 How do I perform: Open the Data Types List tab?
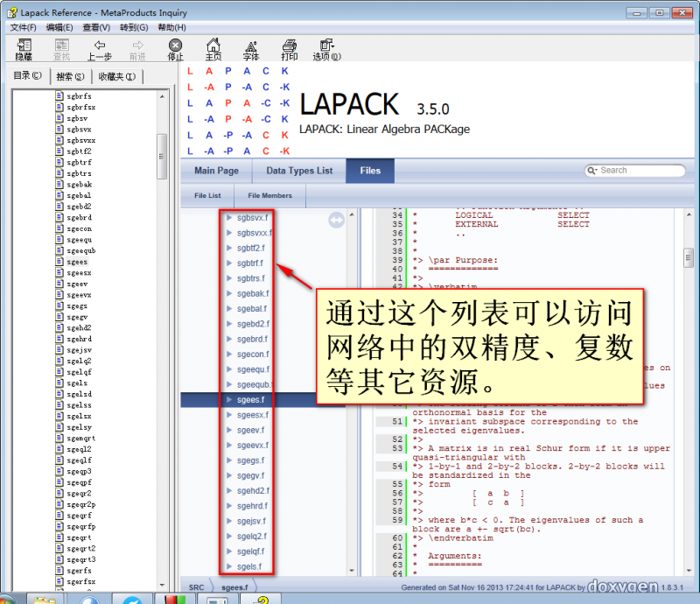(299, 171)
